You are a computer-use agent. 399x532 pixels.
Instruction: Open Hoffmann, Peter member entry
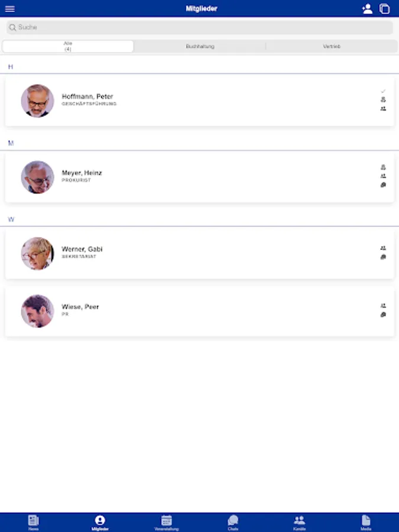point(200,100)
